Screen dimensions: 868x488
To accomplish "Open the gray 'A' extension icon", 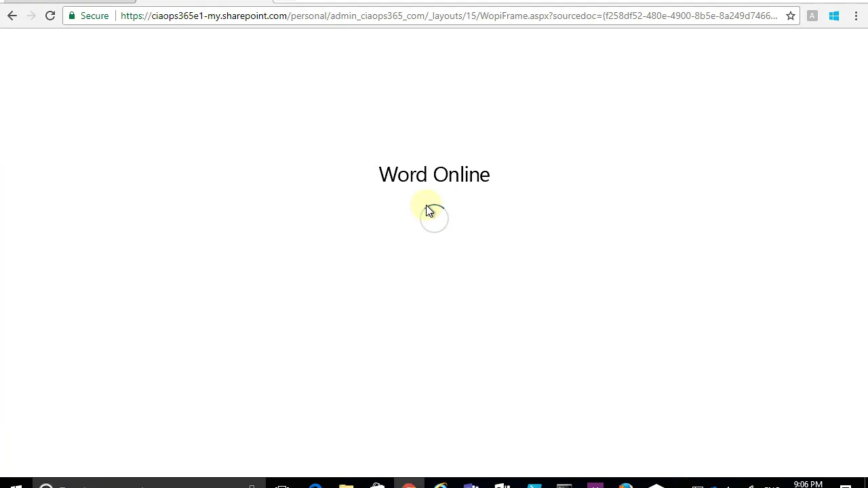I will (812, 16).
